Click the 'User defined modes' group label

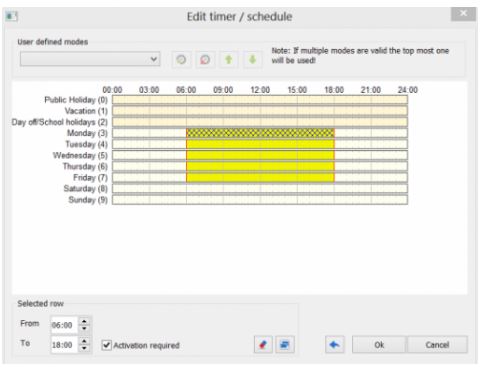(53, 42)
